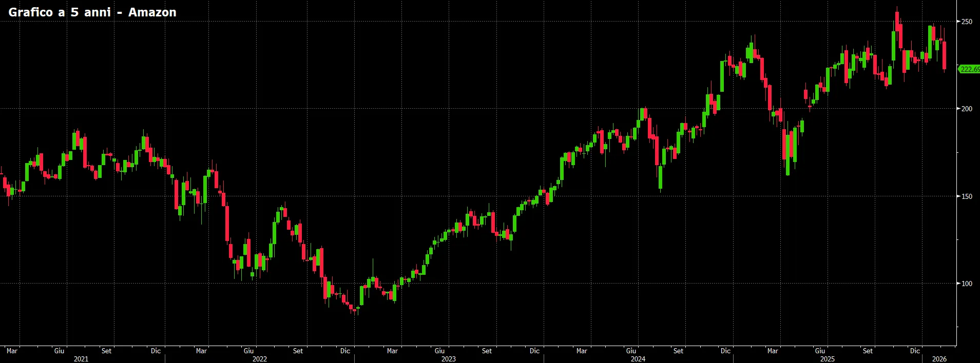The height and width of the screenshot is (363, 980).
Task: Click the 2024 year label on time axis
Action: click(x=638, y=359)
